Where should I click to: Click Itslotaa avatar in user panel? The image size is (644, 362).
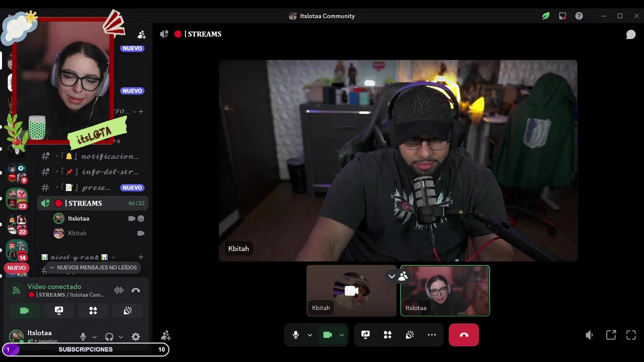coord(17,336)
